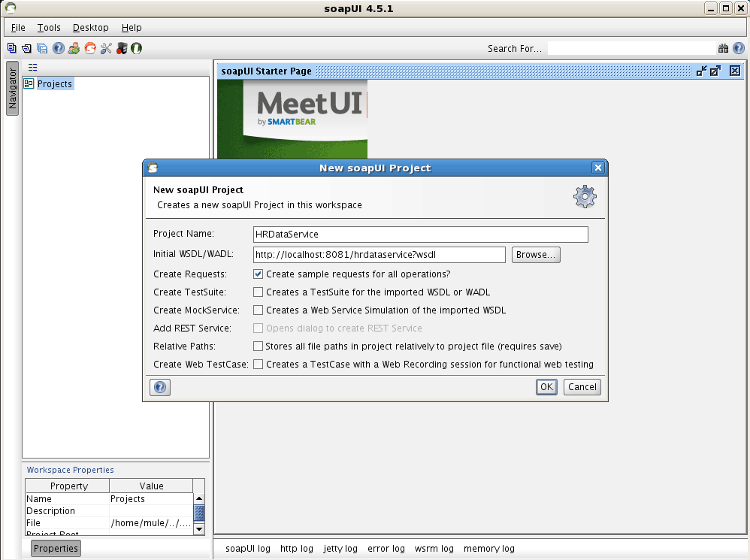Click the navigator list-view toggle icon above Projects
This screenshot has width=750, height=560.
(x=32, y=68)
